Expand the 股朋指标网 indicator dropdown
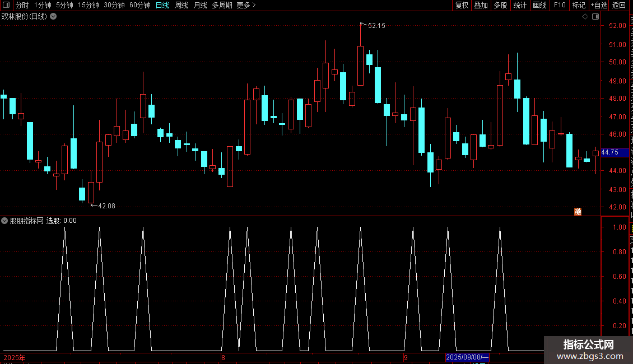 [x=4, y=221]
